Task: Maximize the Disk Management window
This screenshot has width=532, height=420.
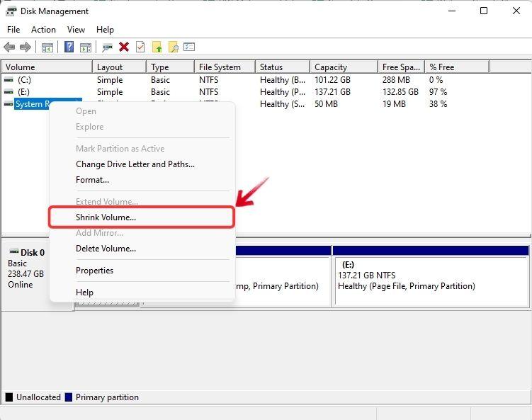Action: pyautogui.click(x=484, y=11)
